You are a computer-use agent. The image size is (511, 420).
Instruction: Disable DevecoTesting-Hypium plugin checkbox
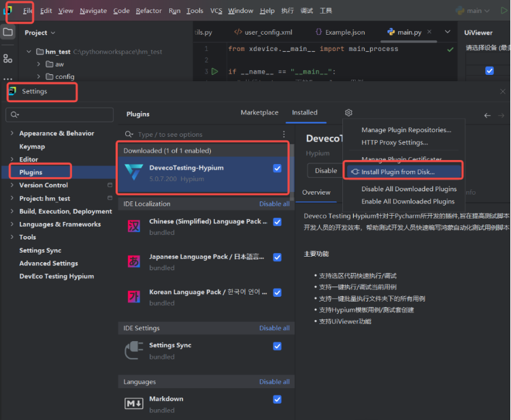[278, 168]
